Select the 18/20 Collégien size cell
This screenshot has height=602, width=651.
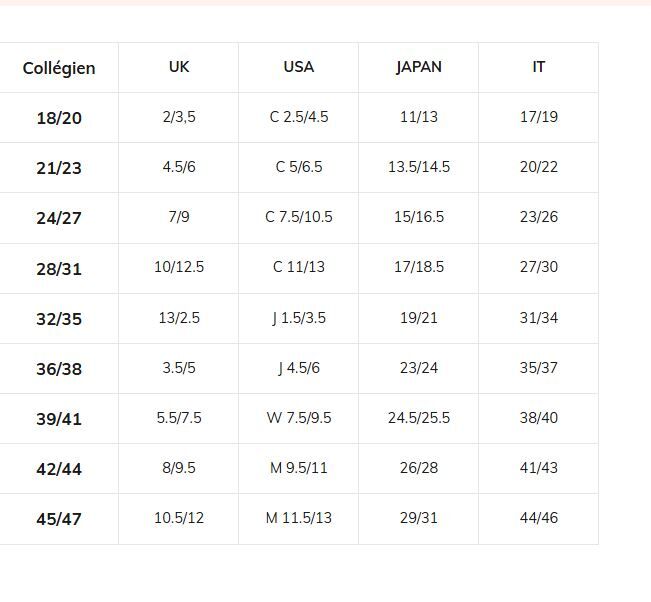(59, 118)
